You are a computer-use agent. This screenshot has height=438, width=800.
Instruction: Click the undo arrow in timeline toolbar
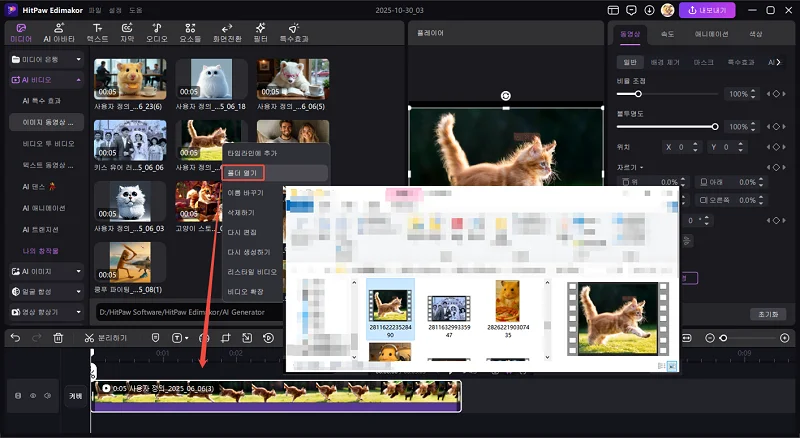pyautogui.click(x=15, y=338)
